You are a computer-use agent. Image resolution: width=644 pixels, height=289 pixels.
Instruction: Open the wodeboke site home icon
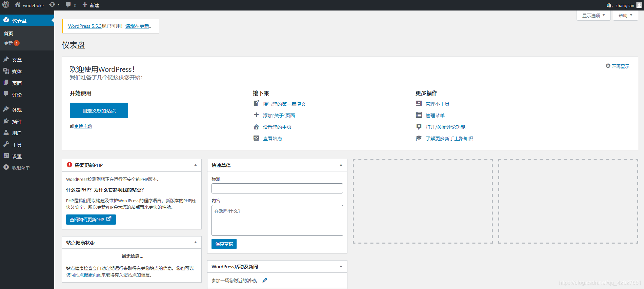18,5
